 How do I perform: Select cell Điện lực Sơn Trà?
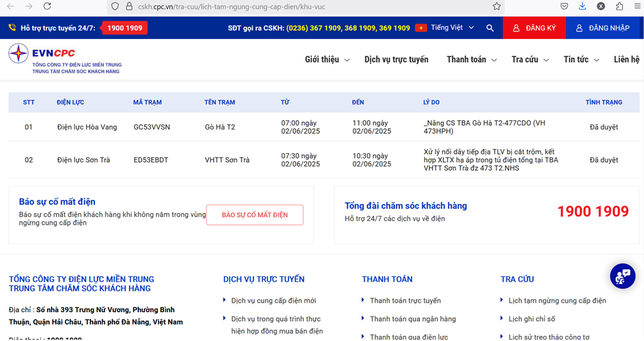pyautogui.click(x=84, y=160)
